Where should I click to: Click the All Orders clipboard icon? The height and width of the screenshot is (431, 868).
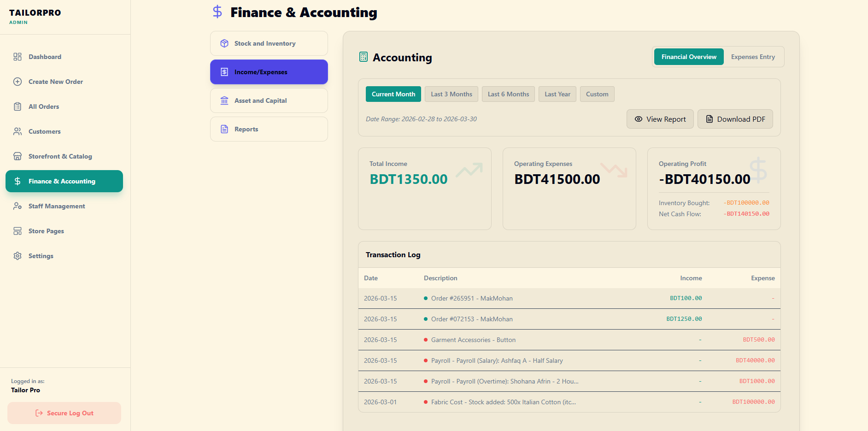(18, 106)
